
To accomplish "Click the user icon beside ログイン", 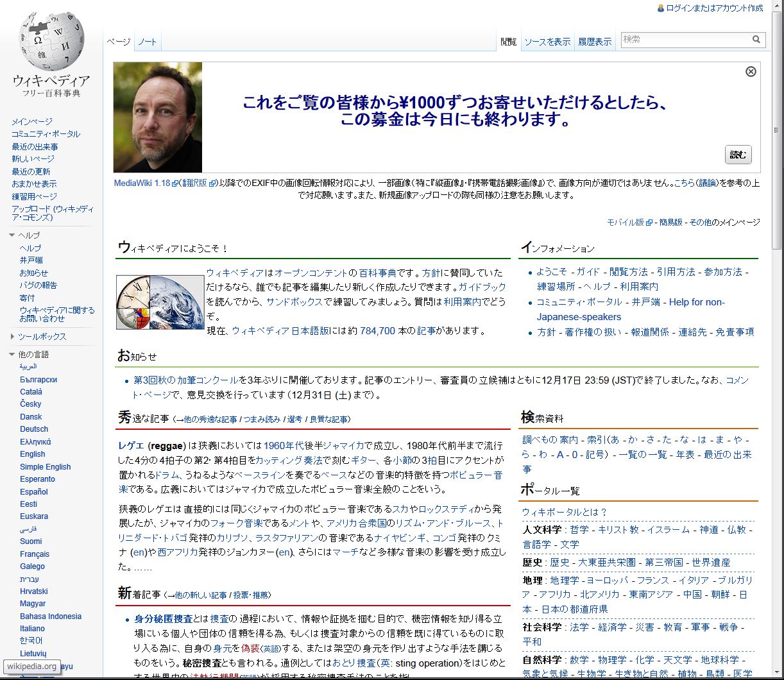I will (x=661, y=8).
